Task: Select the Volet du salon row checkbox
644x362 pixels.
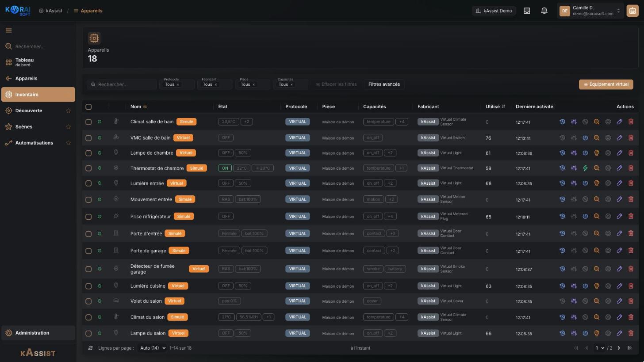Action: click(88, 301)
